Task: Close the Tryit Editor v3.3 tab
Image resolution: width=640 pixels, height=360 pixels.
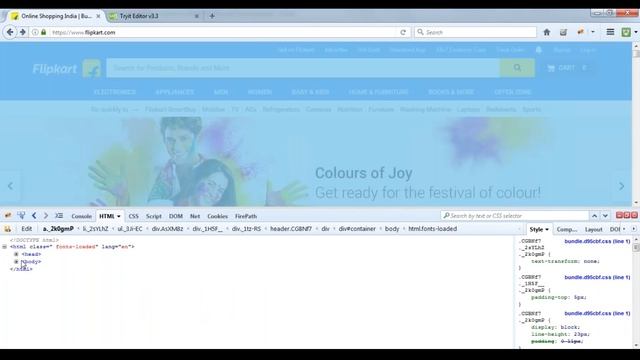Action: click(x=197, y=16)
